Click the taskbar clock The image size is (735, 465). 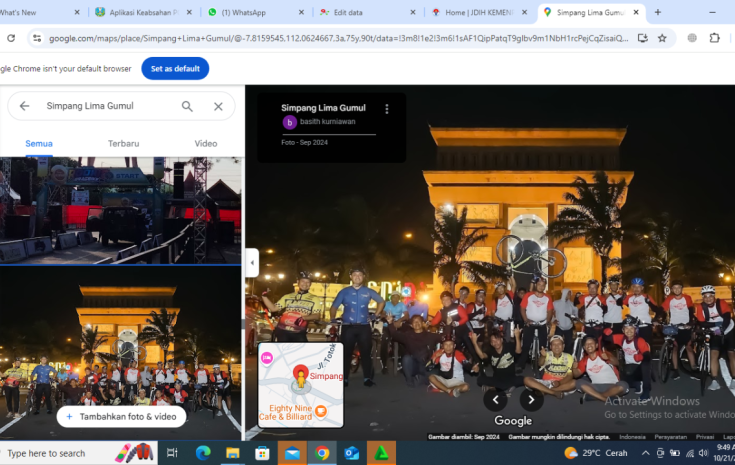pyautogui.click(x=724, y=453)
